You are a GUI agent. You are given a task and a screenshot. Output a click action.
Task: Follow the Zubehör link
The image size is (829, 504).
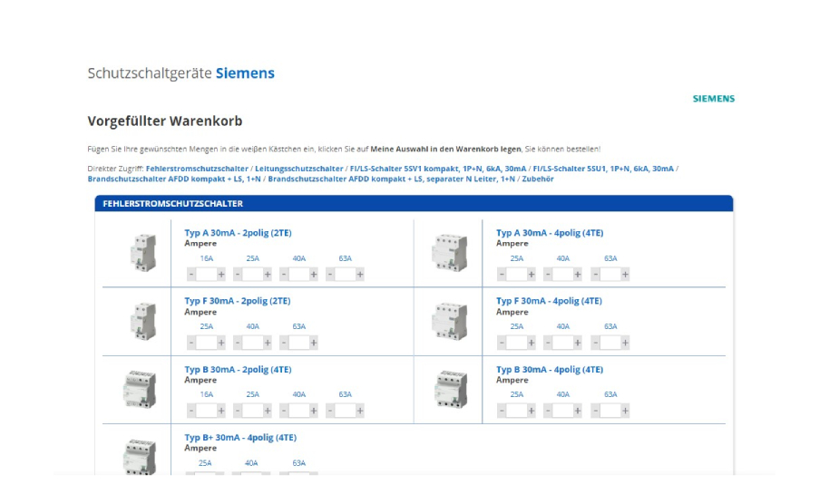538,179
